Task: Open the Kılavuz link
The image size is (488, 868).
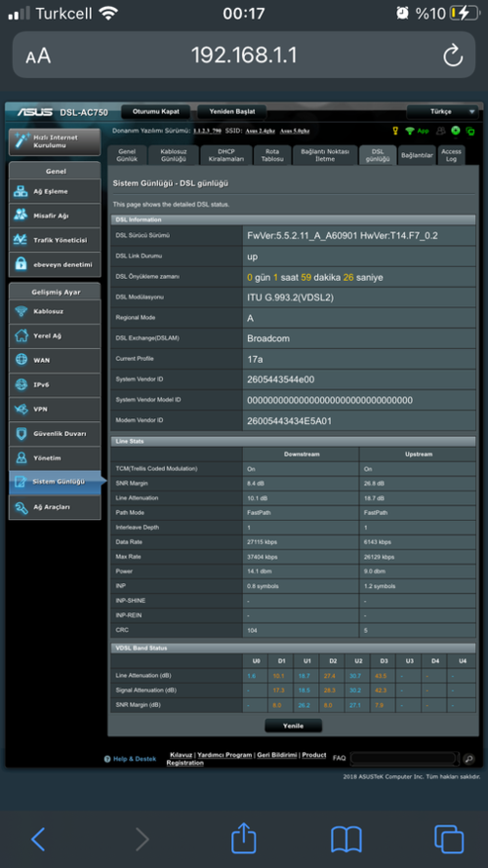Action: (181, 755)
